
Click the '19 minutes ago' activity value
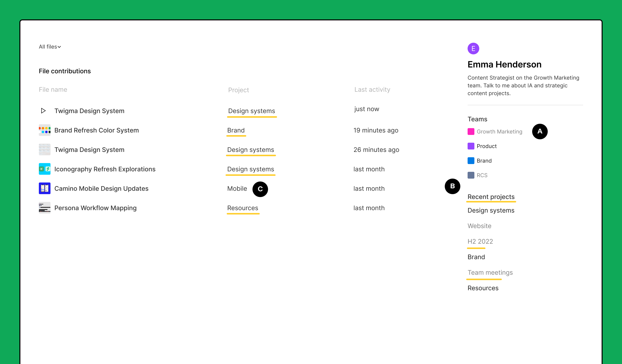pyautogui.click(x=376, y=131)
